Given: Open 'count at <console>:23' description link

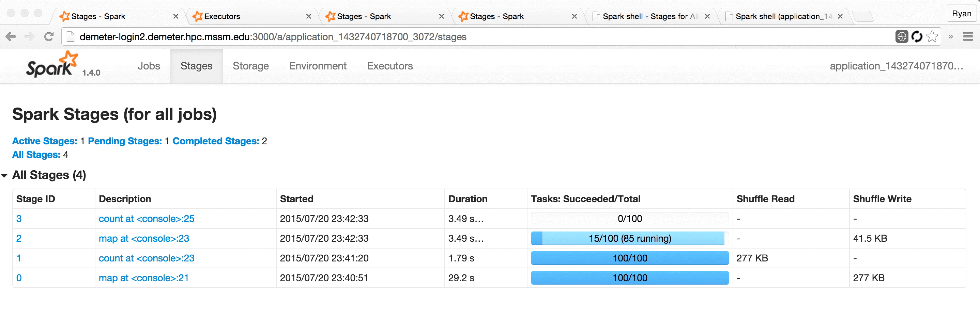Looking at the screenshot, I should 147,258.
